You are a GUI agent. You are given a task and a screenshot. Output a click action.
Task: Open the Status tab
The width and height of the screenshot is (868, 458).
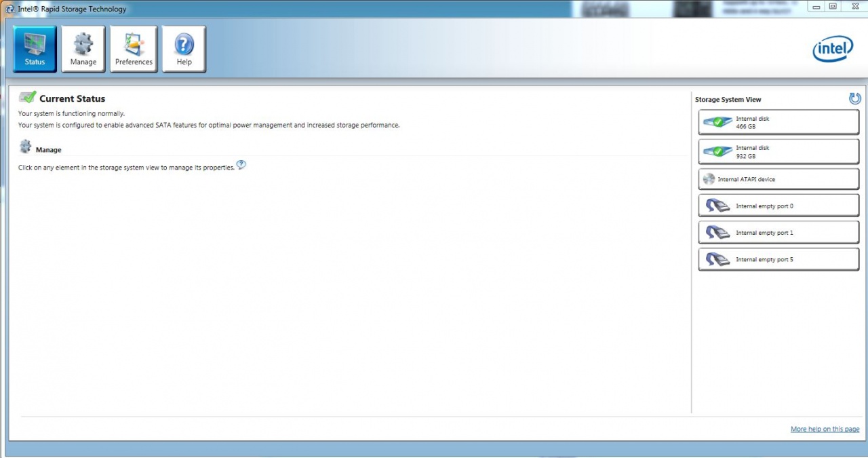[35, 49]
